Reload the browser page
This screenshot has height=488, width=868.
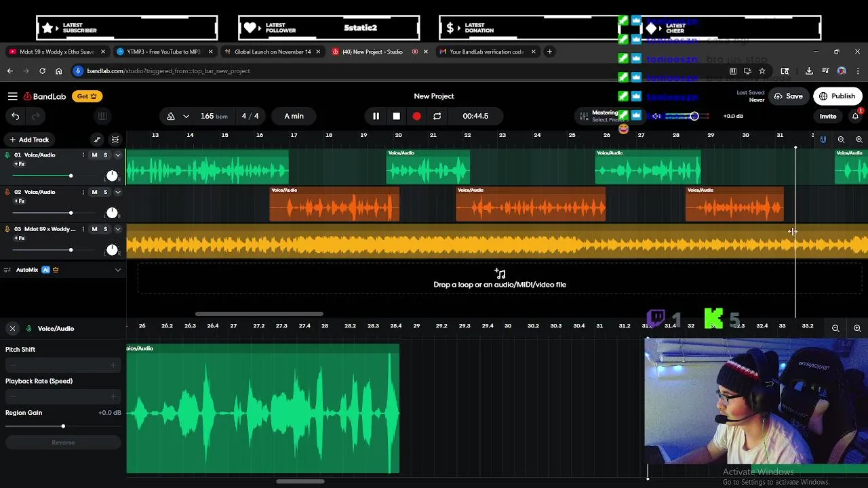tap(42, 70)
